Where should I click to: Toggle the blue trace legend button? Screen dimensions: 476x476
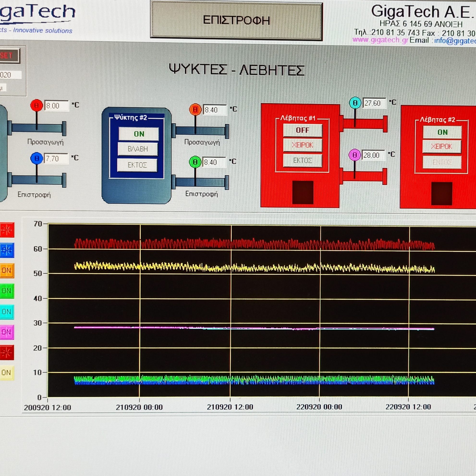(x=7, y=250)
